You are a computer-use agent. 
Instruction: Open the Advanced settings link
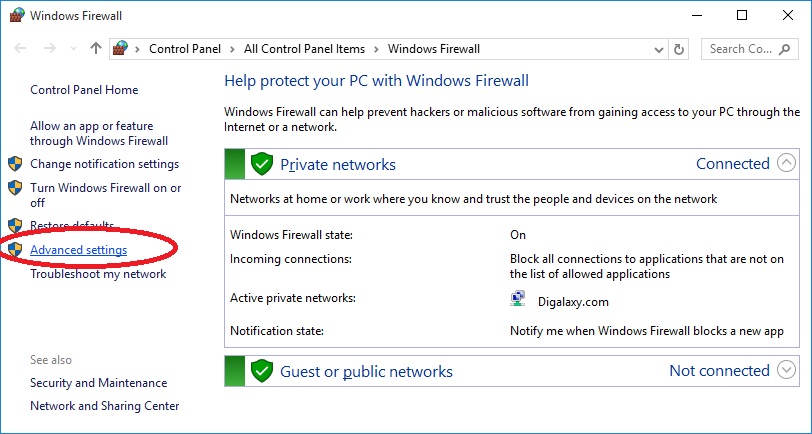pos(78,250)
